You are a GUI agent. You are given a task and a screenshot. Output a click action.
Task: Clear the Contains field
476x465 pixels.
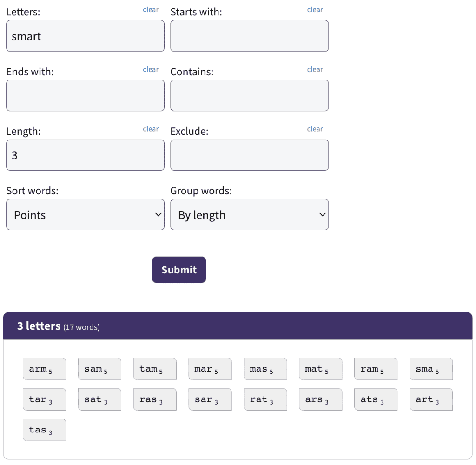pyautogui.click(x=315, y=70)
